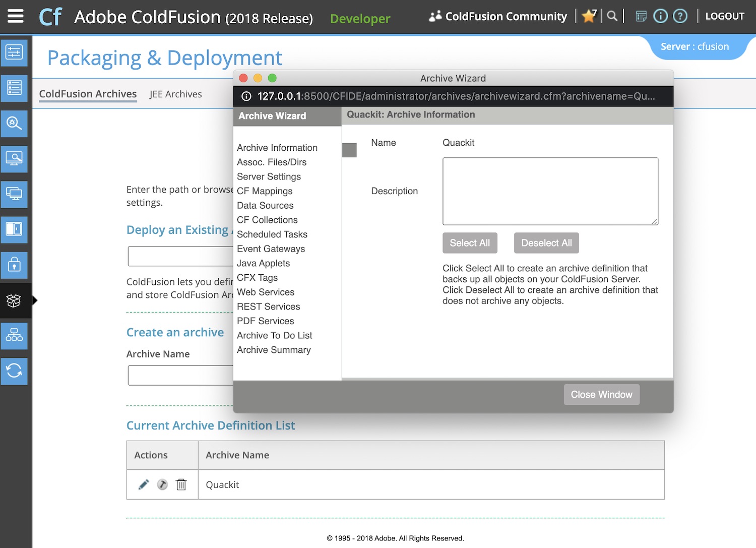
Task: Edit the Quackit archive definition
Action: point(144,484)
